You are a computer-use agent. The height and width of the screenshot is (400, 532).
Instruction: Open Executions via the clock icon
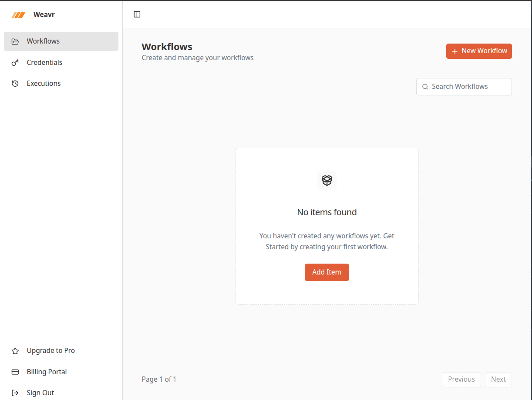click(x=15, y=83)
